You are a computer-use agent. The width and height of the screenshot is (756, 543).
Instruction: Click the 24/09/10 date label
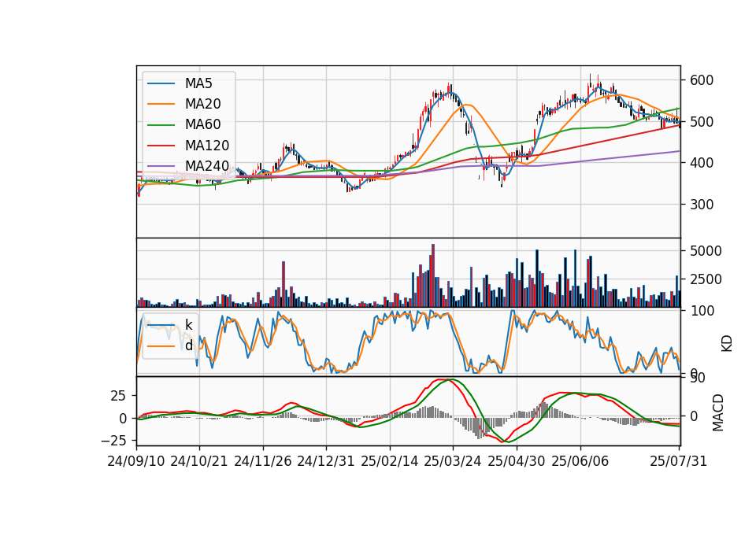click(x=136, y=461)
